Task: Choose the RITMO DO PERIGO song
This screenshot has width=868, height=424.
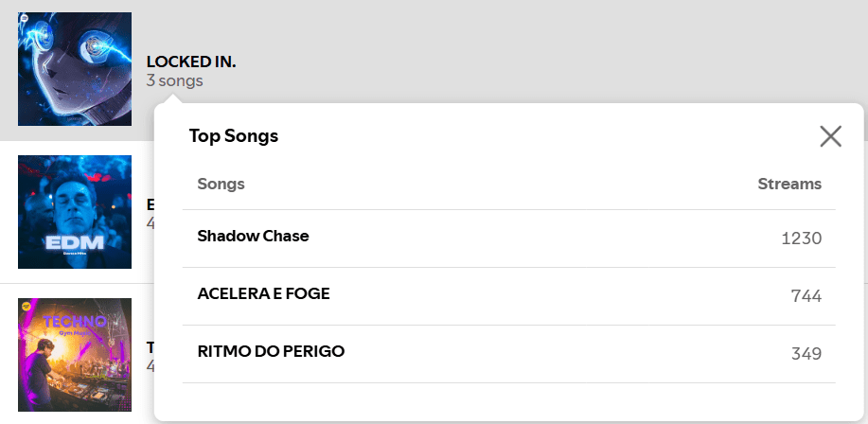Action: pos(271,351)
